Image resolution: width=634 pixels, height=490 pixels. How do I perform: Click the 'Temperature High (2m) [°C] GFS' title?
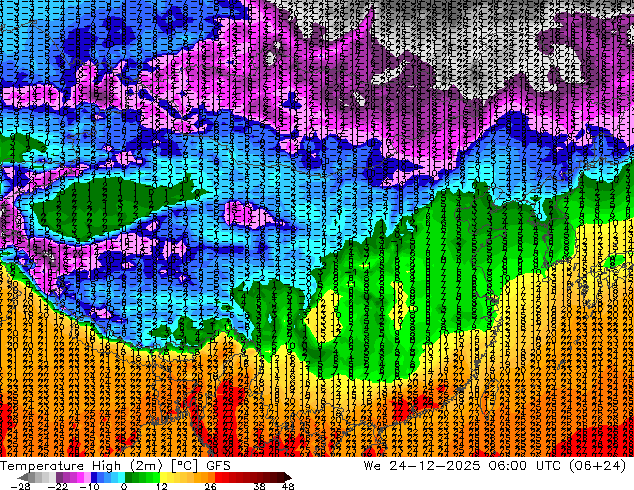(x=115, y=466)
